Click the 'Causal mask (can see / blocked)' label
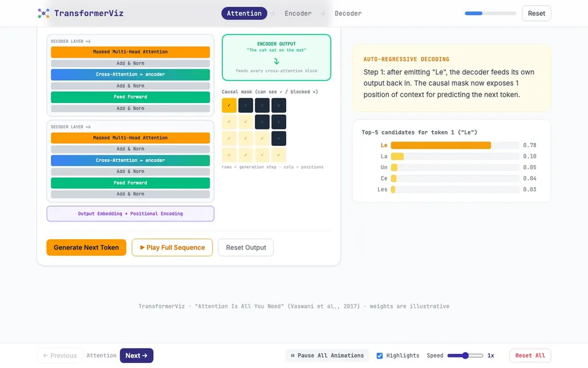 [x=269, y=91]
